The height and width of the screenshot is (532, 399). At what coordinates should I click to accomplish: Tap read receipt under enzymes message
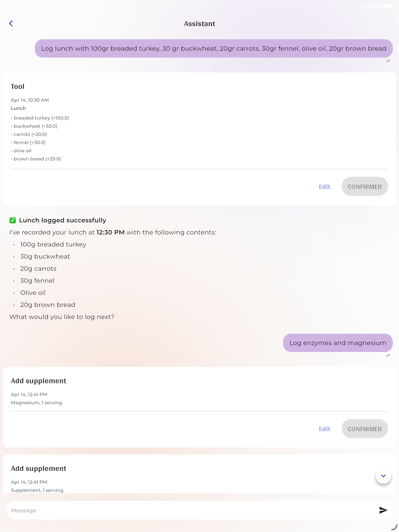(x=388, y=355)
